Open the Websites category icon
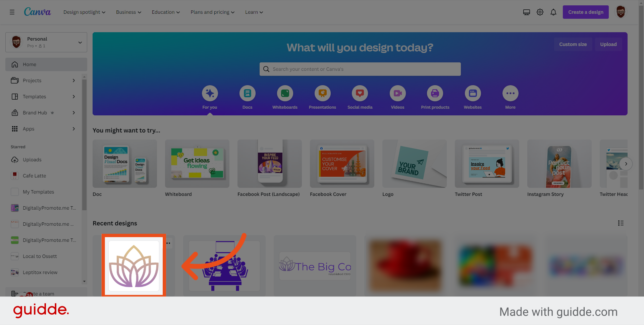The height and width of the screenshot is (325, 644). click(473, 93)
